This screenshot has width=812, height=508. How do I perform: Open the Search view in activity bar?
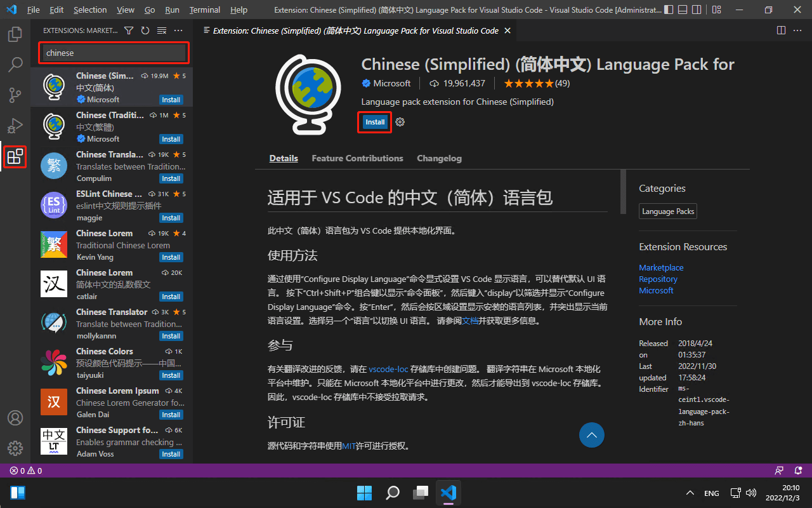click(x=15, y=65)
